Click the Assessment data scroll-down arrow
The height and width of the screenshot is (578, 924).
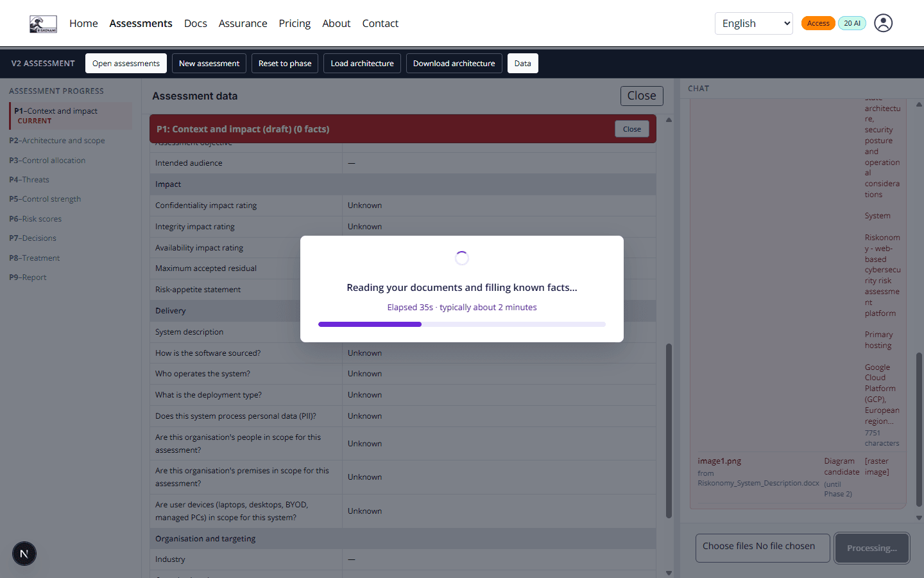point(669,573)
